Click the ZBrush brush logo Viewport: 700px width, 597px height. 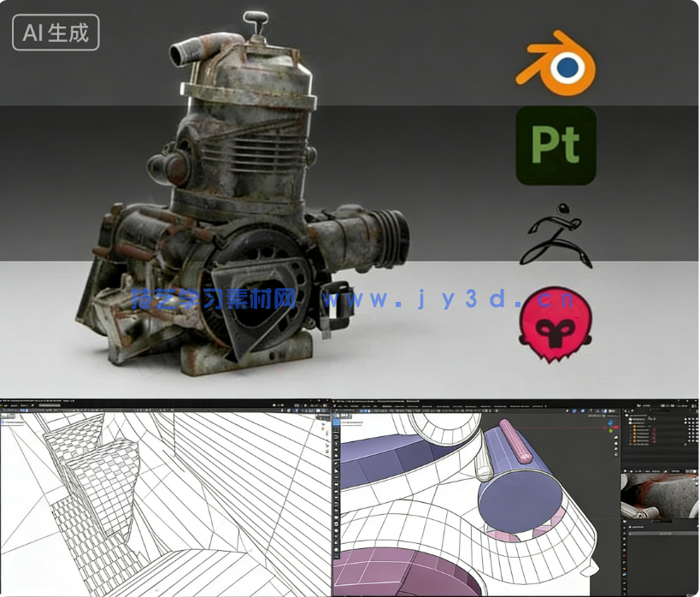click(x=556, y=233)
